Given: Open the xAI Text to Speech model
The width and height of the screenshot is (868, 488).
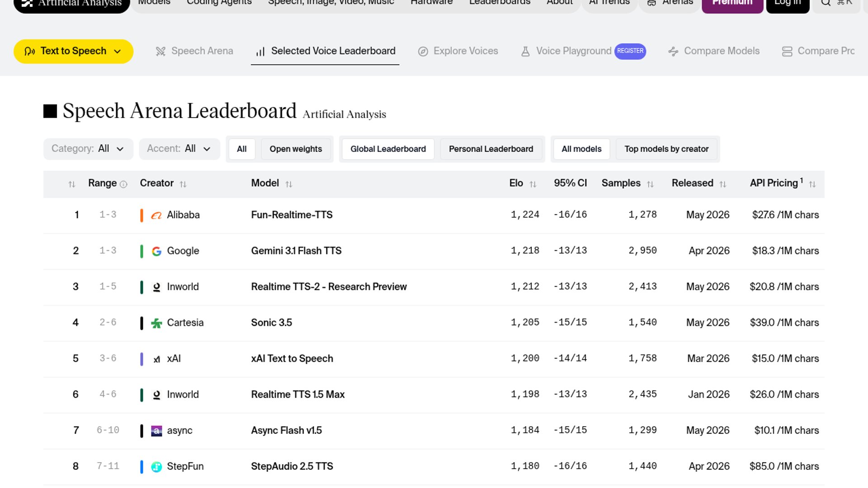Looking at the screenshot, I should (x=292, y=359).
